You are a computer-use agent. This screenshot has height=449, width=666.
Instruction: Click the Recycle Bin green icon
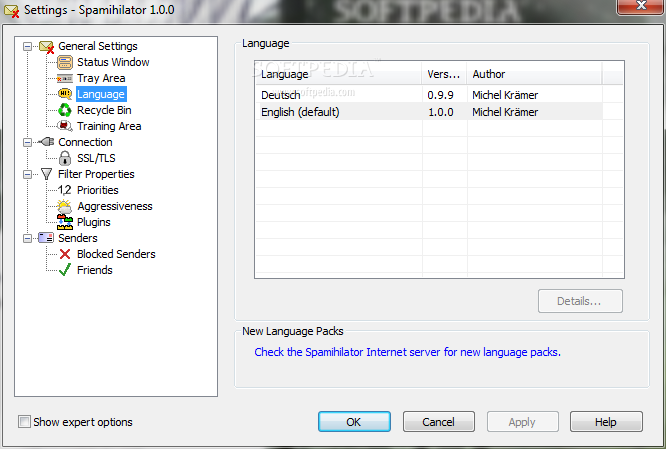(65, 110)
